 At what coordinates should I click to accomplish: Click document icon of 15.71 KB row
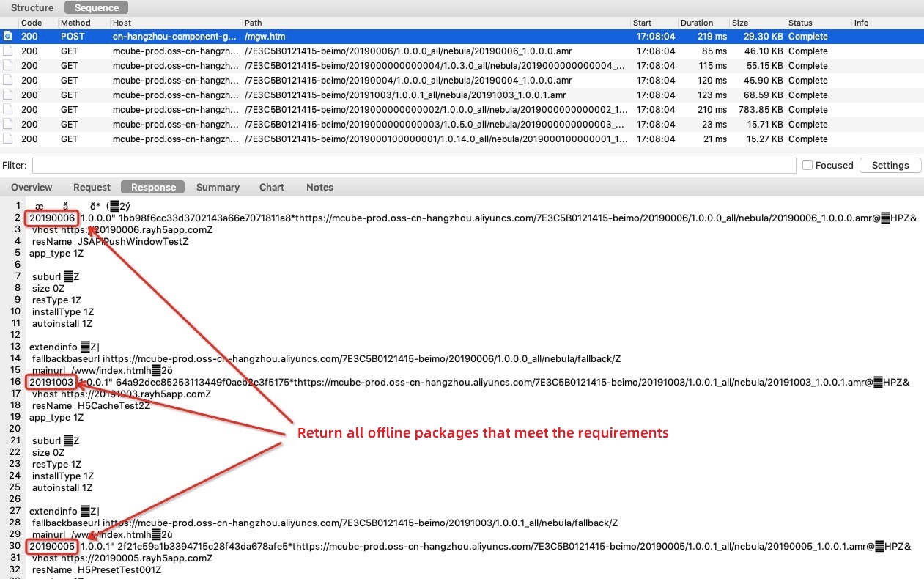7,125
